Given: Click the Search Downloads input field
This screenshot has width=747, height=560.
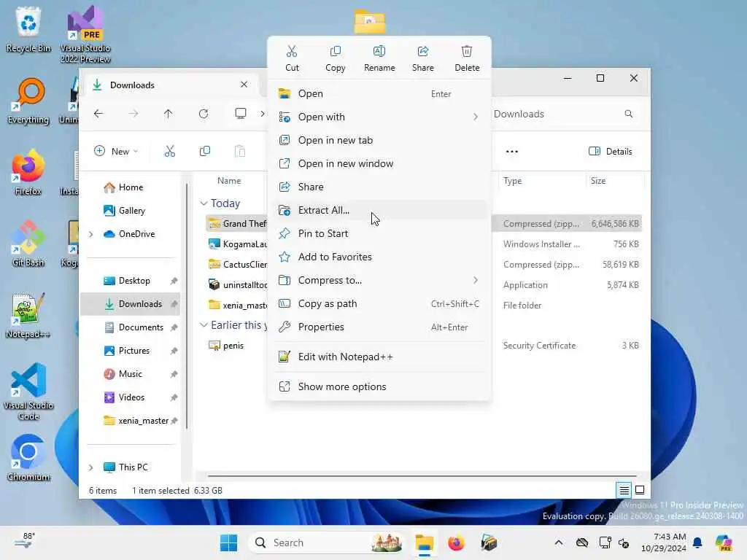Looking at the screenshot, I should click(557, 114).
